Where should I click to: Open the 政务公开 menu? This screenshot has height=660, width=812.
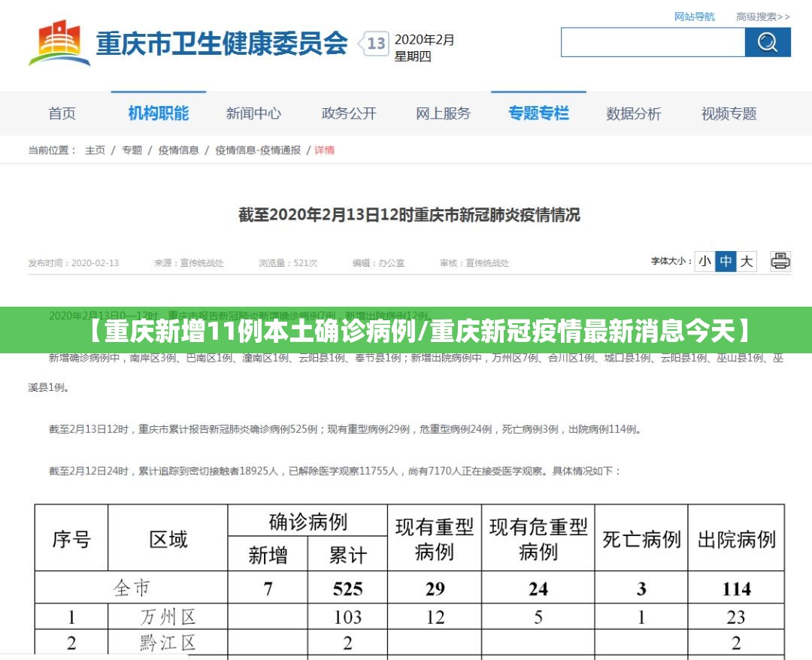tap(349, 114)
